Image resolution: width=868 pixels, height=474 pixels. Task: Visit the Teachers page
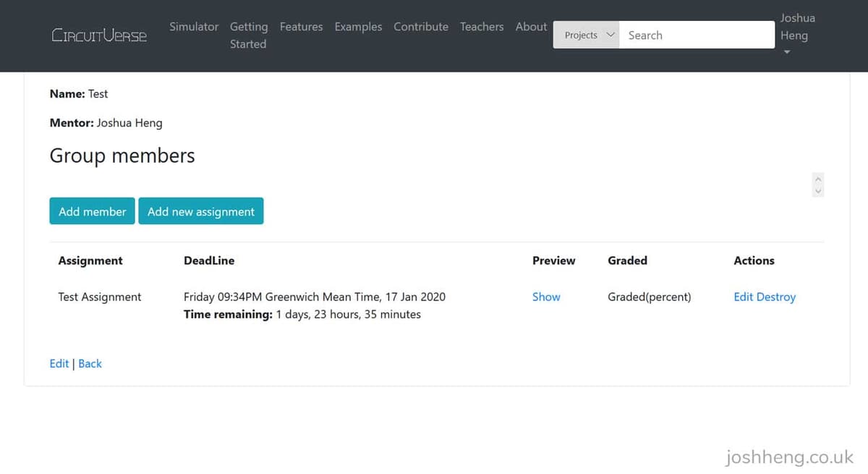coord(482,27)
